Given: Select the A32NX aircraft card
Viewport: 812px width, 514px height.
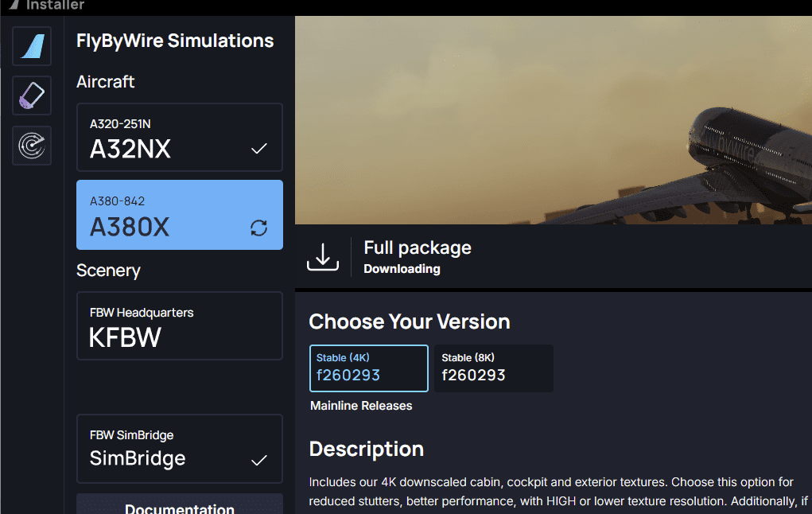Looking at the screenshot, I should tap(180, 138).
